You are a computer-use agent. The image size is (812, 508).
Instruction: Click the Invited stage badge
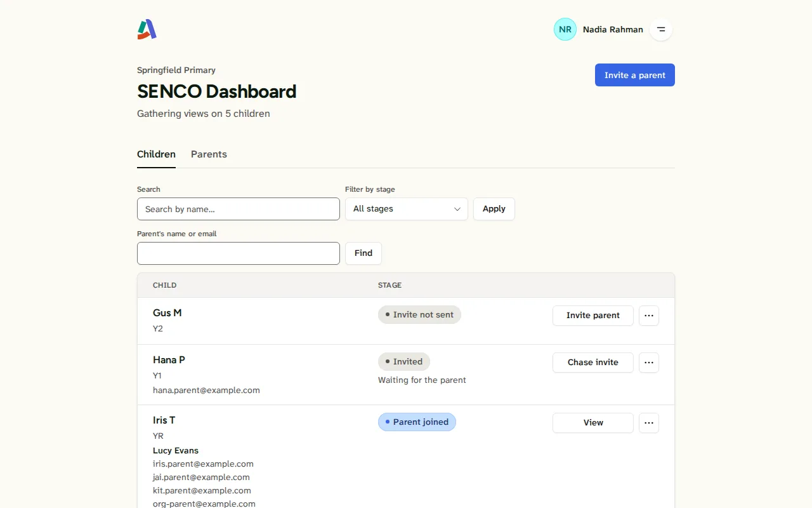pos(404,362)
